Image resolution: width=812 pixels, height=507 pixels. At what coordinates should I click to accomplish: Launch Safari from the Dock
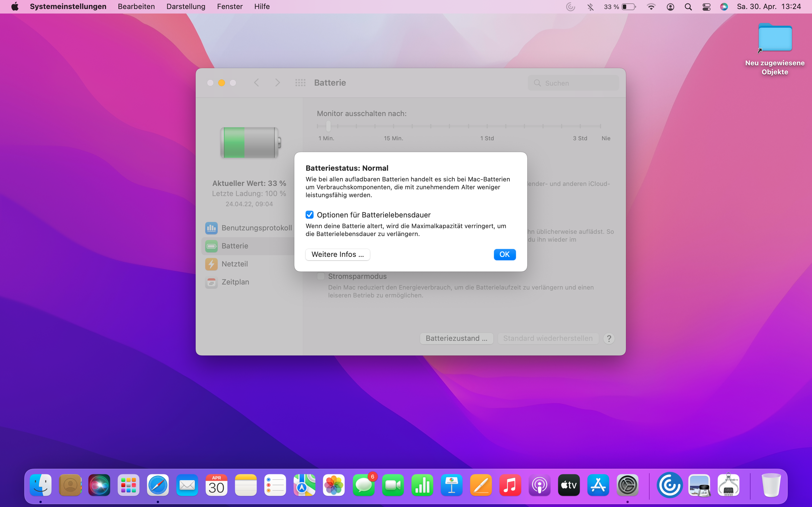tap(158, 485)
